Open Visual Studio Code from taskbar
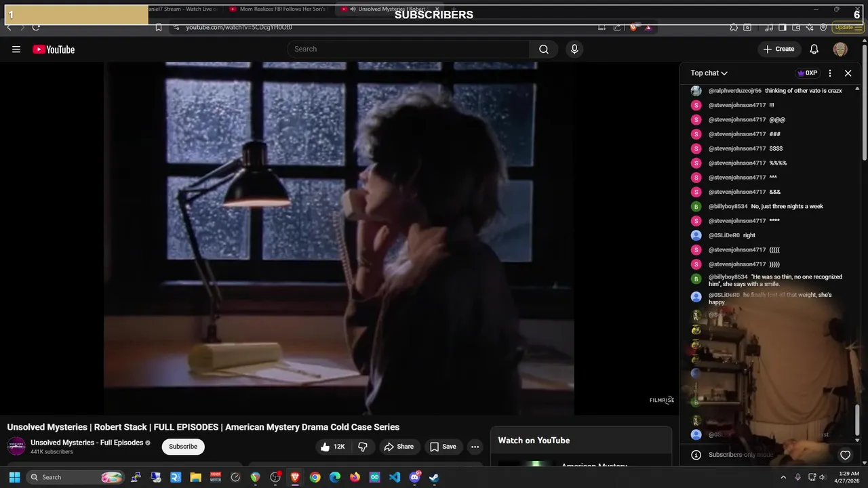This screenshot has height=488, width=868. pos(395,477)
